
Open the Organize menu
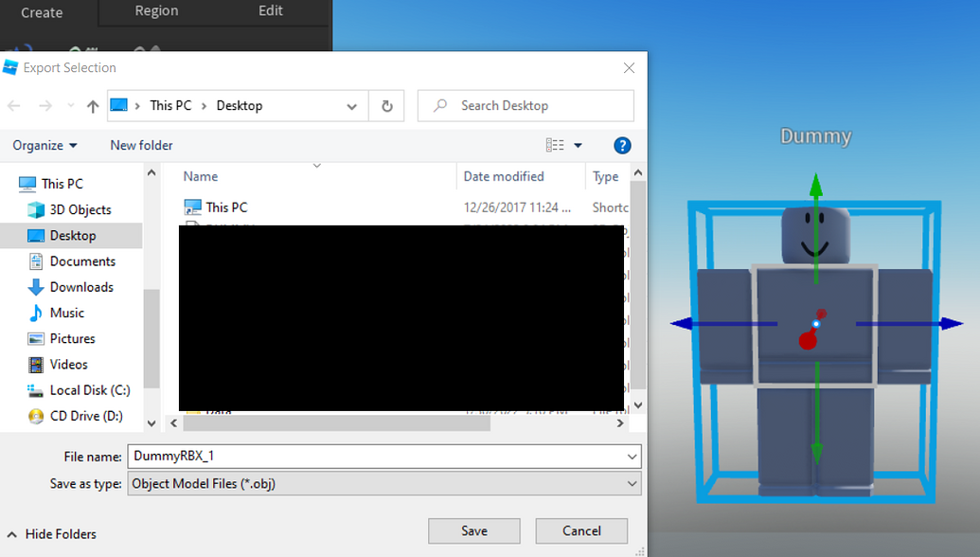45,145
